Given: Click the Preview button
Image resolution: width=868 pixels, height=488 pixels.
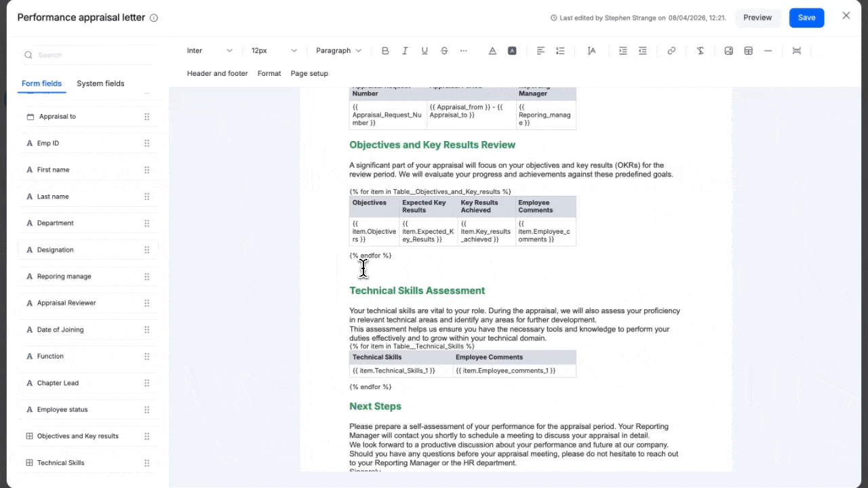Looking at the screenshot, I should click(757, 18).
